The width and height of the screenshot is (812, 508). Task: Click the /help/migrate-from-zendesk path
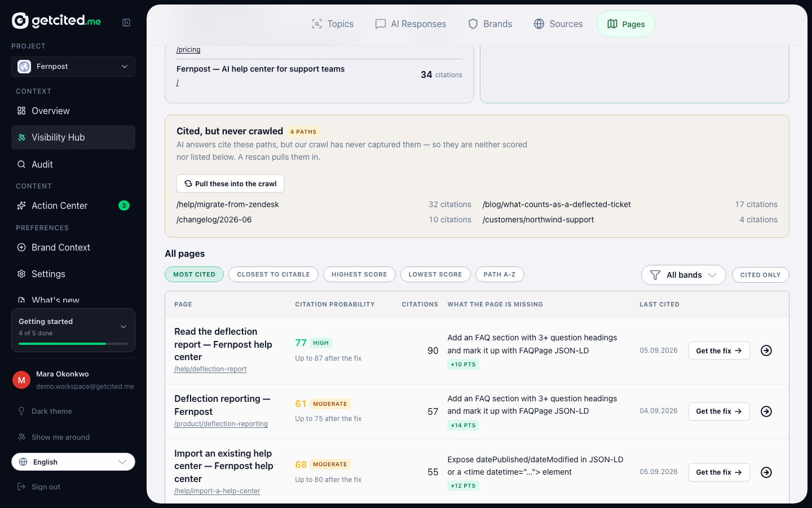[x=228, y=204]
